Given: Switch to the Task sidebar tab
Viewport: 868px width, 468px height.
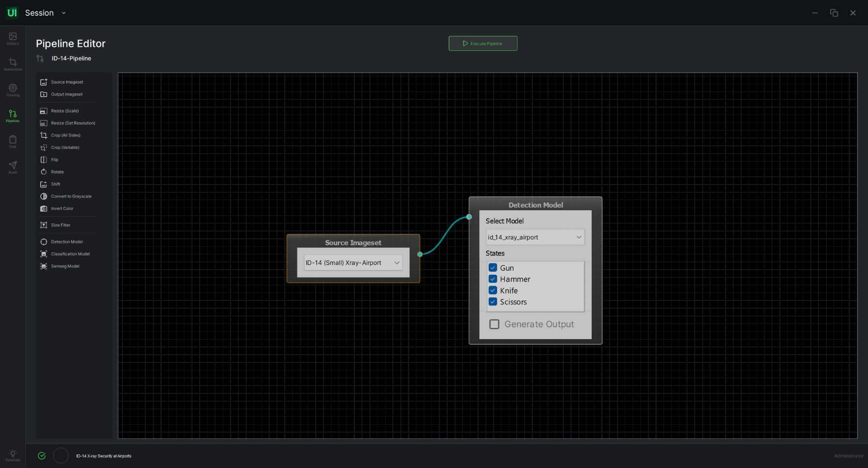Looking at the screenshot, I should click(x=13, y=142).
